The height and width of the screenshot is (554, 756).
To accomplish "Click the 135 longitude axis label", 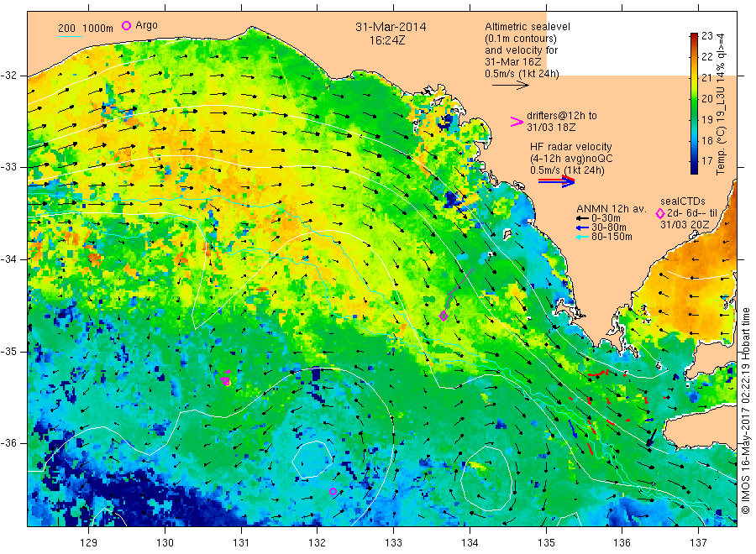I will click(x=546, y=543).
